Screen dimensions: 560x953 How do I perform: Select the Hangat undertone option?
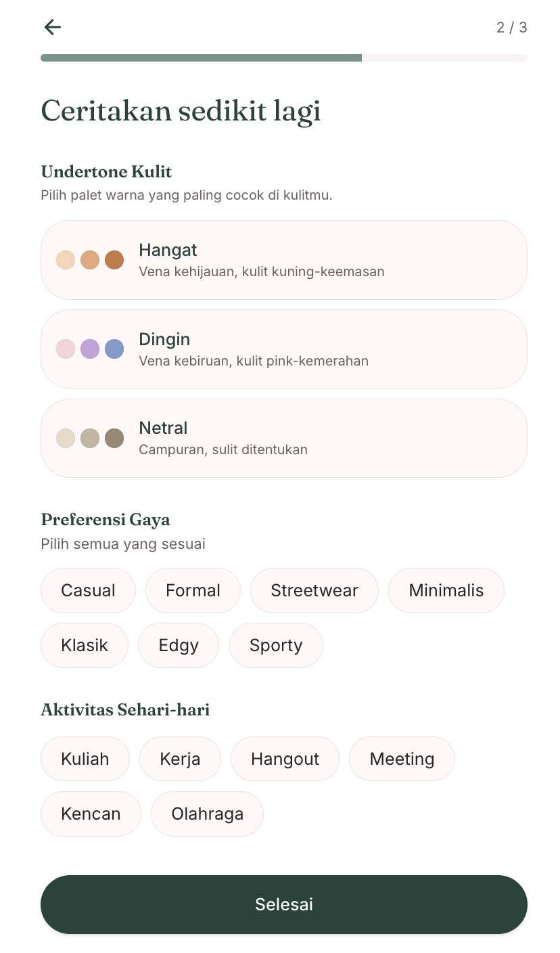284,260
